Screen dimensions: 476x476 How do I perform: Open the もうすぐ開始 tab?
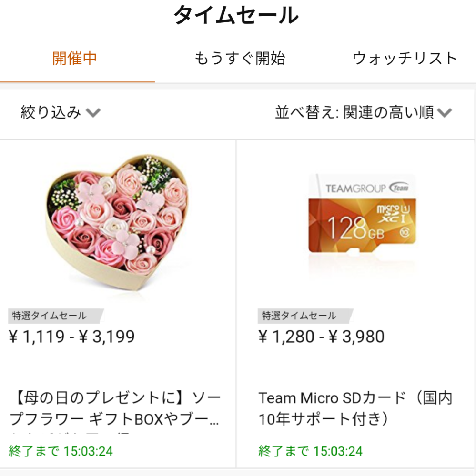(240, 58)
